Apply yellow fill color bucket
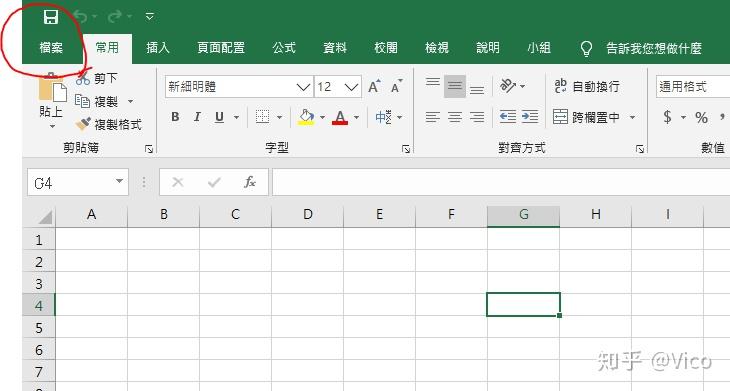The width and height of the screenshot is (730, 391). point(306,117)
